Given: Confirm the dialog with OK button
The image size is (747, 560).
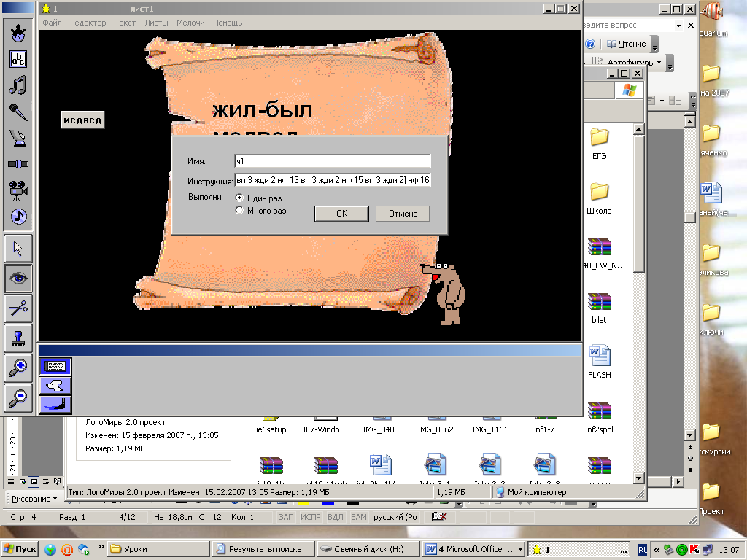Looking at the screenshot, I should 341,214.
